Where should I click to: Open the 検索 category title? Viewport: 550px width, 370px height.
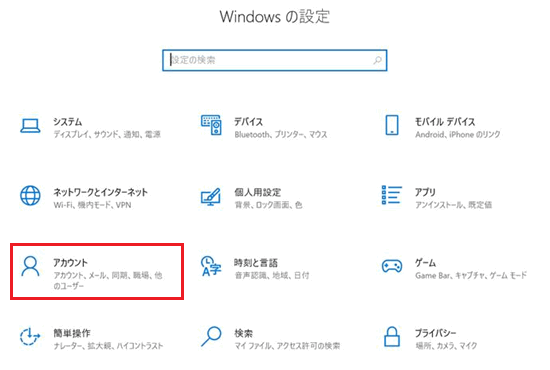[243, 333]
